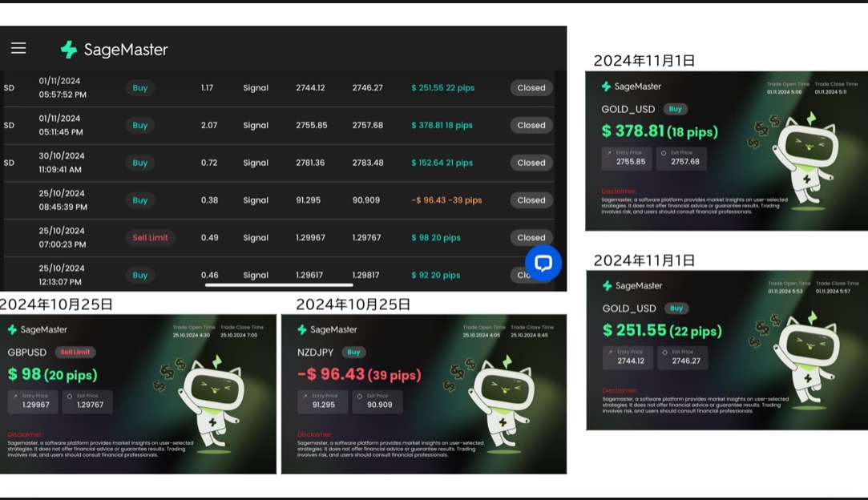Click the $ 251.55 22 pips profit in the table

pos(442,88)
